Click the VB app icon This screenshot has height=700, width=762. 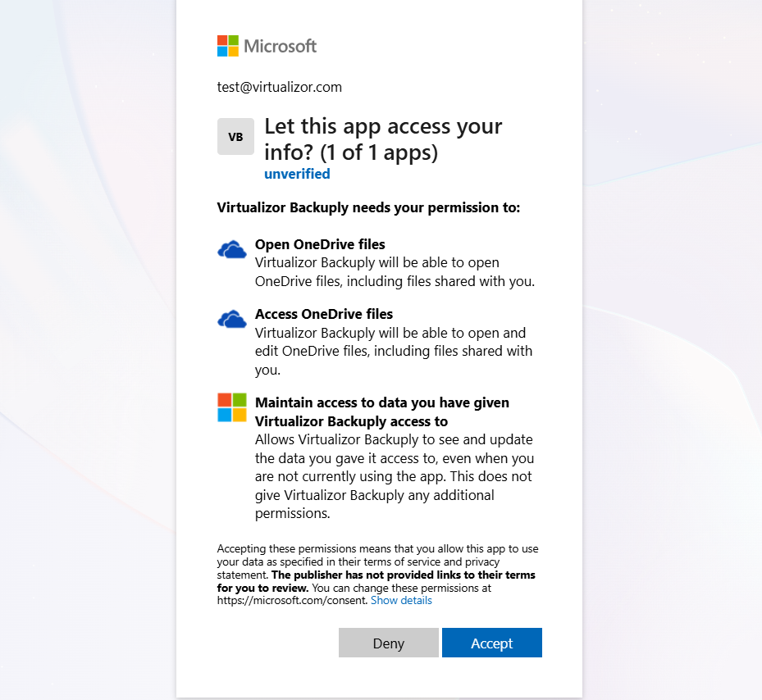[x=235, y=137]
